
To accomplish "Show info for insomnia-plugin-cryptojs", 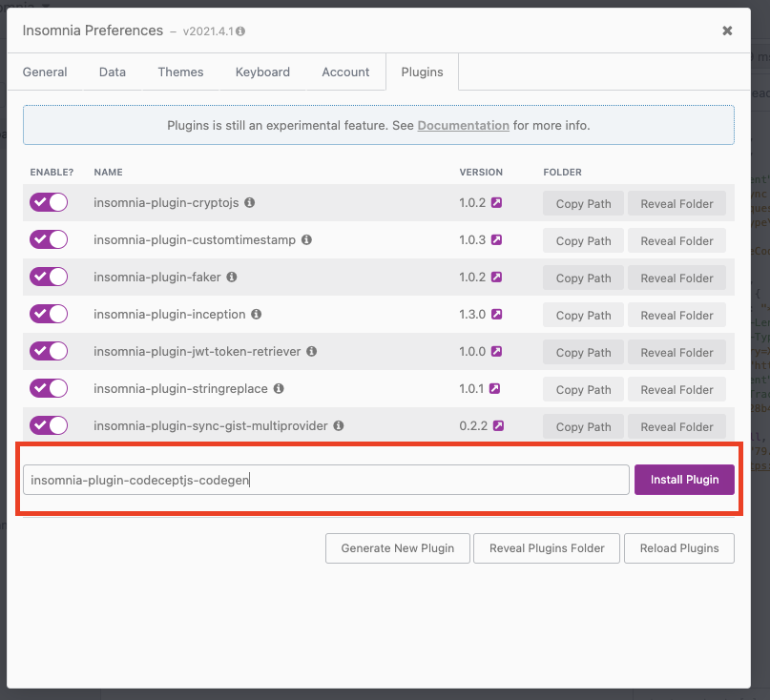I will pyautogui.click(x=249, y=202).
